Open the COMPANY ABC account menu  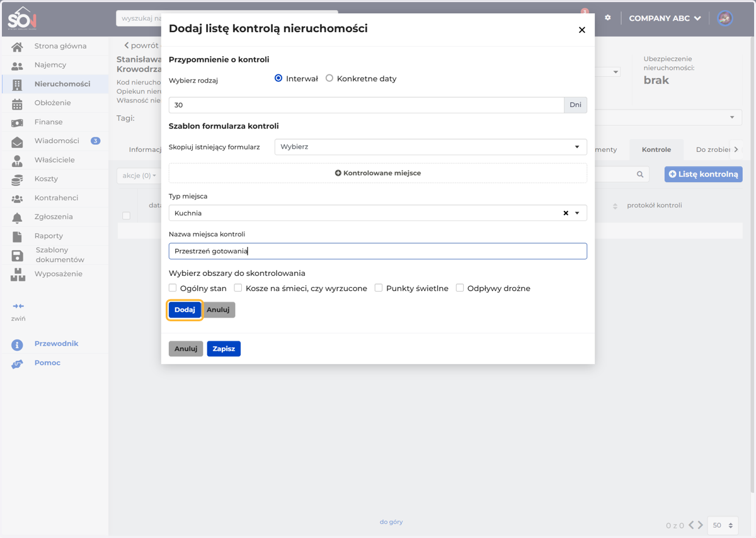pyautogui.click(x=665, y=18)
